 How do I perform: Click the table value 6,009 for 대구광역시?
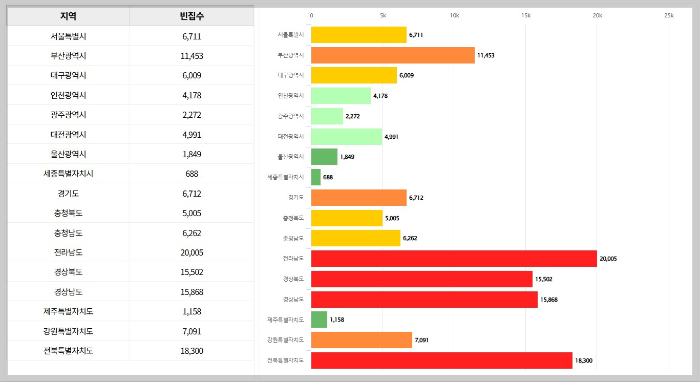click(192, 75)
